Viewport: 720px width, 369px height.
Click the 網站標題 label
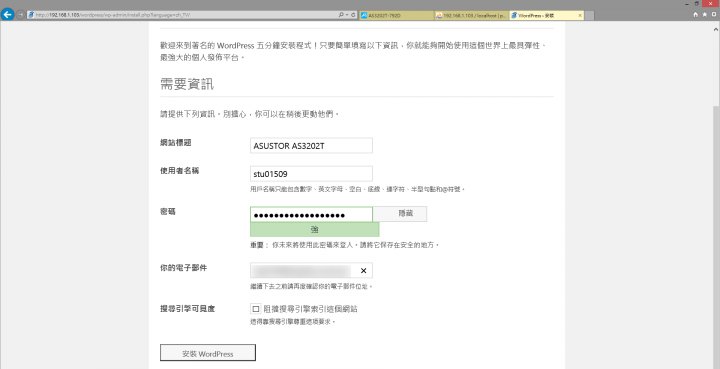pyautogui.click(x=175, y=143)
